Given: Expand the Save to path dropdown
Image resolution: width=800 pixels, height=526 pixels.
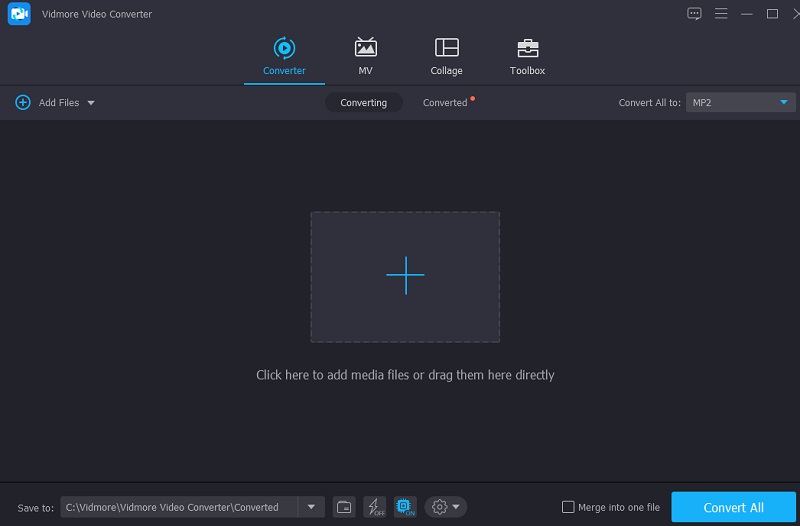Looking at the screenshot, I should point(312,507).
